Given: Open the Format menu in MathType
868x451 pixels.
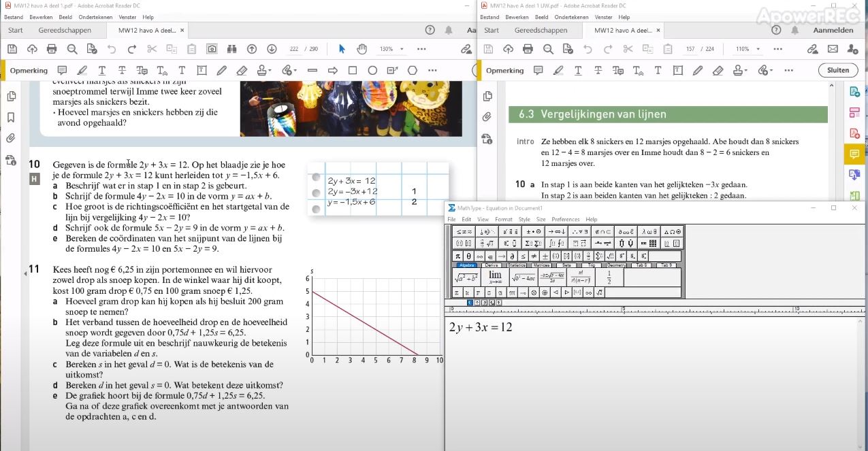Looking at the screenshot, I should [503, 219].
